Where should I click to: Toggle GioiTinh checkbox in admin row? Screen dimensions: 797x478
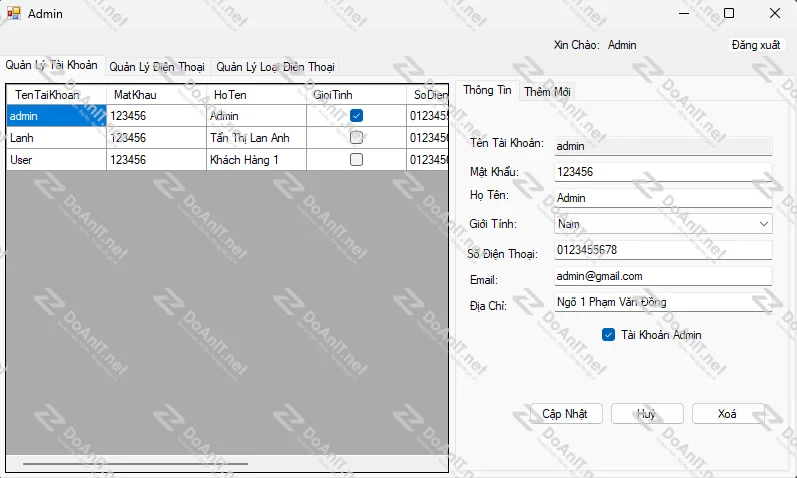click(x=356, y=116)
